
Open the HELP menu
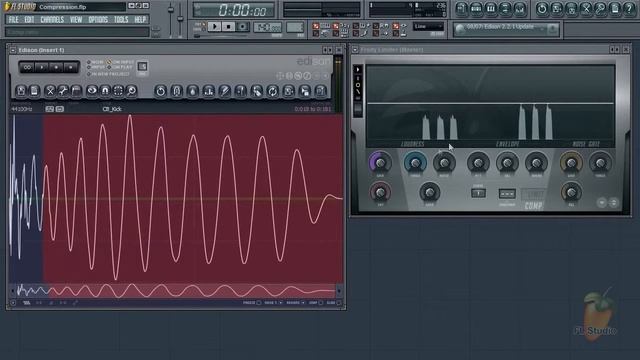(140, 20)
